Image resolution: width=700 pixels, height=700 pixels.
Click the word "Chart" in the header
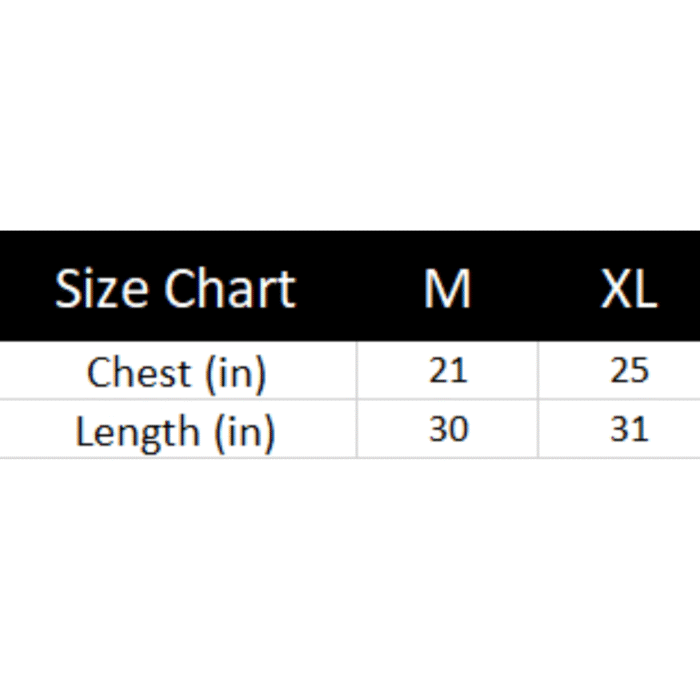[230, 289]
